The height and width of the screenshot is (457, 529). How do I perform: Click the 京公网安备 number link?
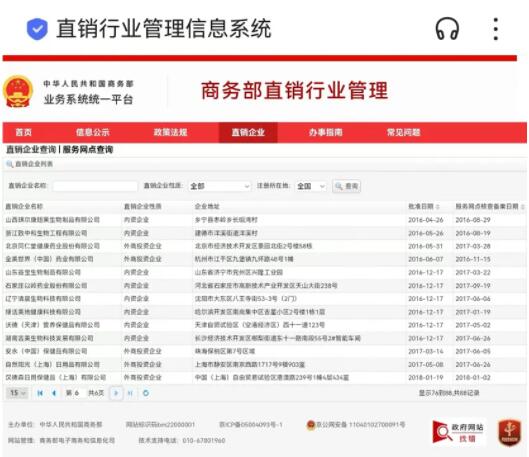point(360,425)
